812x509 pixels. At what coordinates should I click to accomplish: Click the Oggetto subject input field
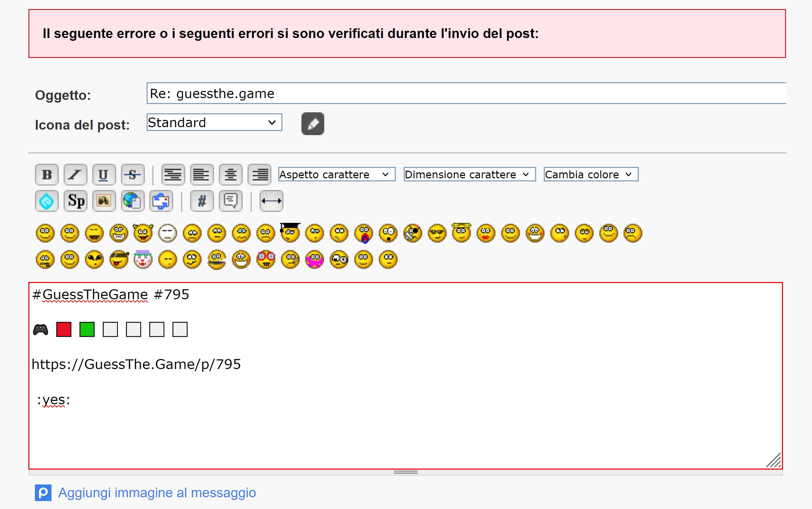(x=466, y=93)
